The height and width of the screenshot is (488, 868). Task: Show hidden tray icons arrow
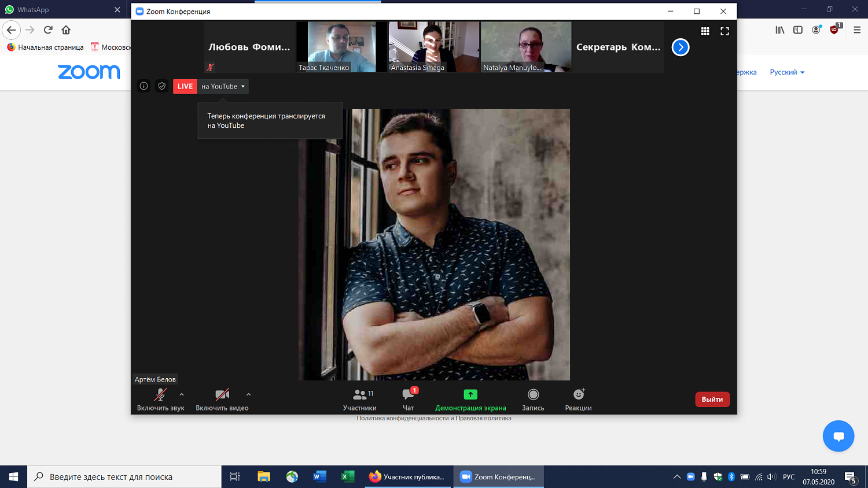click(x=677, y=477)
